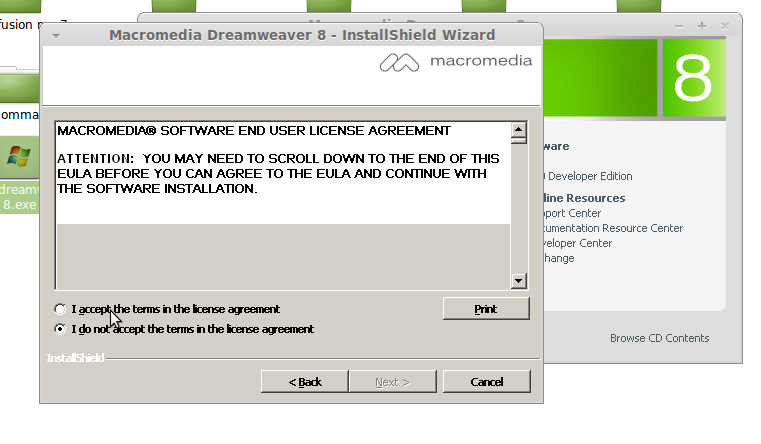Open the wizard window menu arrow

(x=56, y=36)
